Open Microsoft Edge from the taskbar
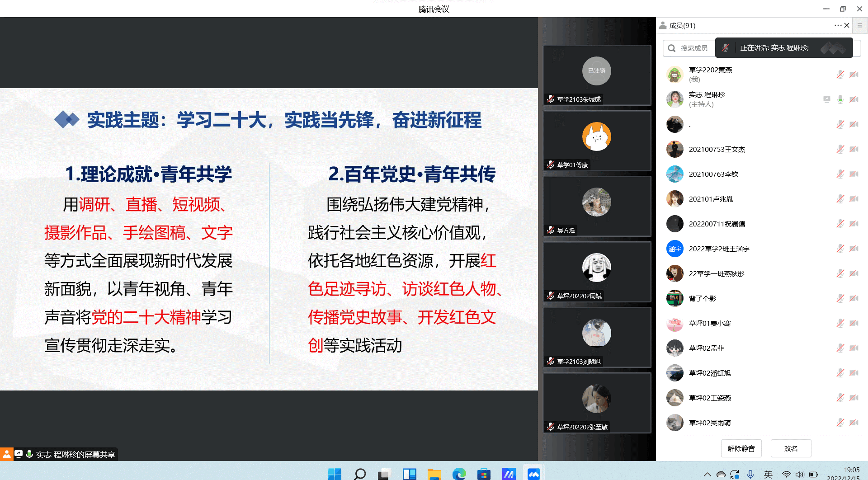The height and width of the screenshot is (480, 868). (459, 474)
